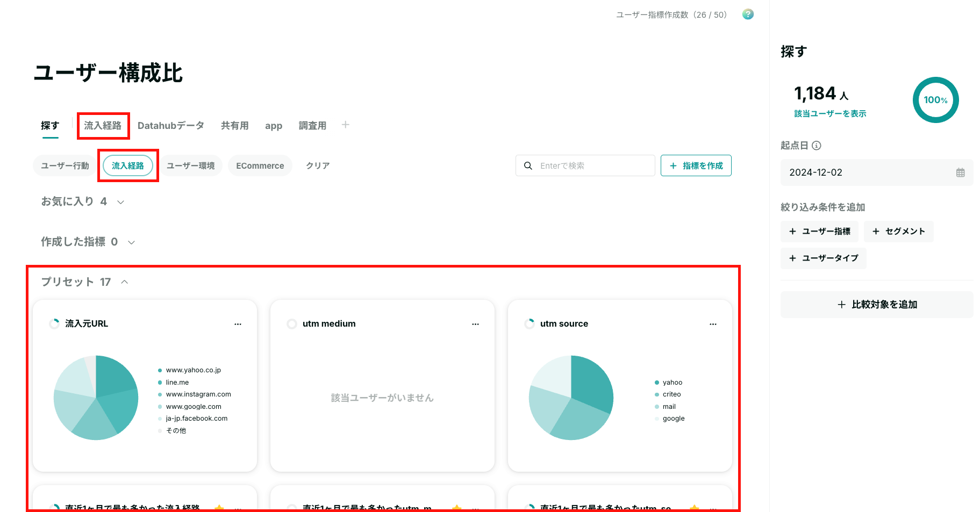Click the ユーザー指標作成数 (26 / 50) text
Viewport: 980px width, 512px height.
(x=671, y=15)
